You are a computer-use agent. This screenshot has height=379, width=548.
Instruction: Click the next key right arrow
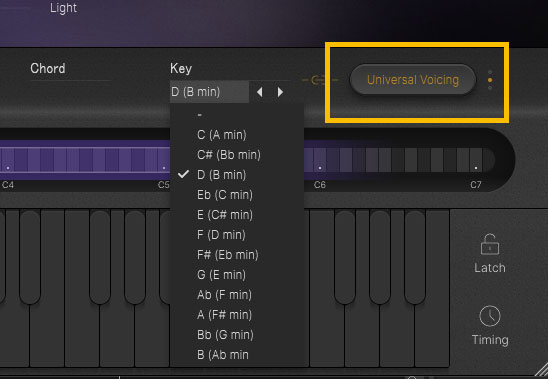[x=280, y=92]
